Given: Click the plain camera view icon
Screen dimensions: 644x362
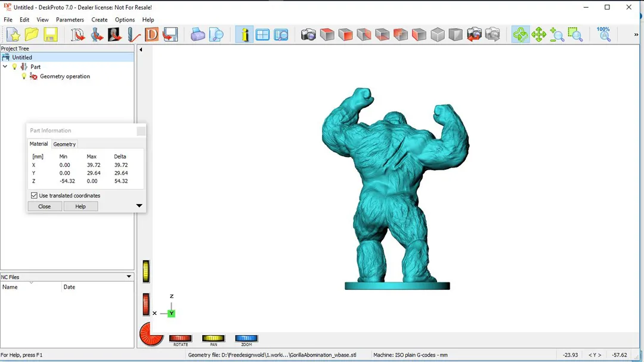Looking at the screenshot, I should (308, 35).
